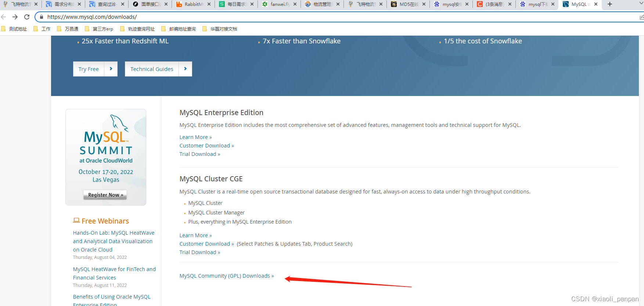Open Benefits of Using Oracle MySQL link
This screenshot has width=644, height=306.
(x=112, y=300)
